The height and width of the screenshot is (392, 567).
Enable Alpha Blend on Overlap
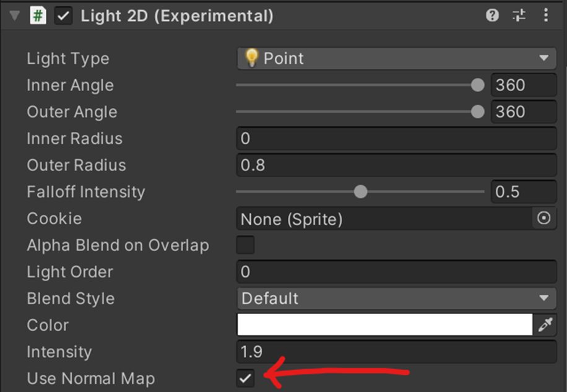[x=245, y=245]
